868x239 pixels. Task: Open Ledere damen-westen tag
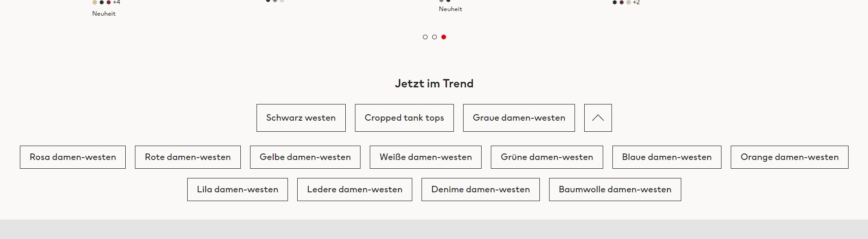pyautogui.click(x=355, y=190)
